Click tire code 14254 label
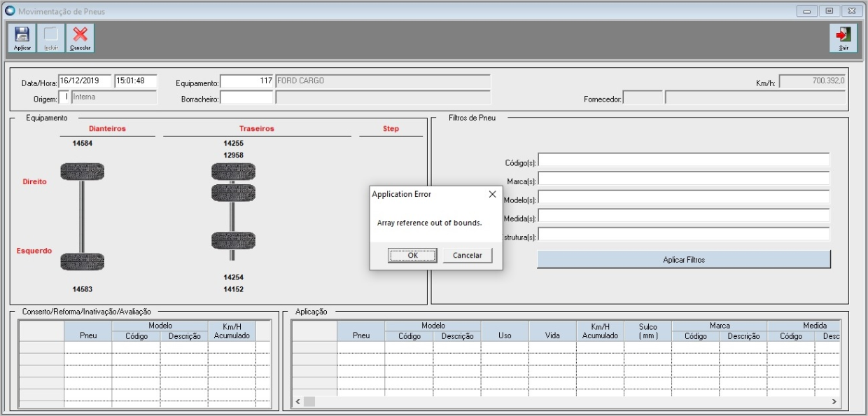Screen dimensions: 868x416 [x=233, y=277]
